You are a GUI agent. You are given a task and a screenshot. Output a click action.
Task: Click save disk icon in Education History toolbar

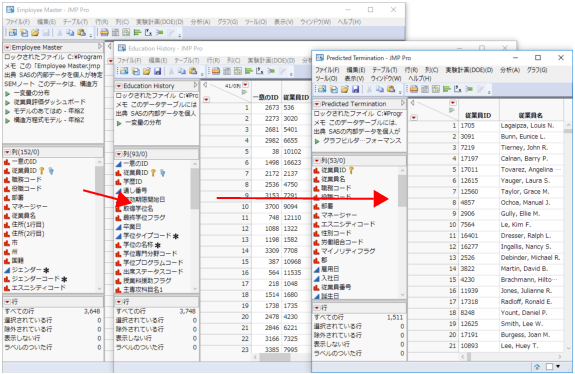tap(157, 71)
